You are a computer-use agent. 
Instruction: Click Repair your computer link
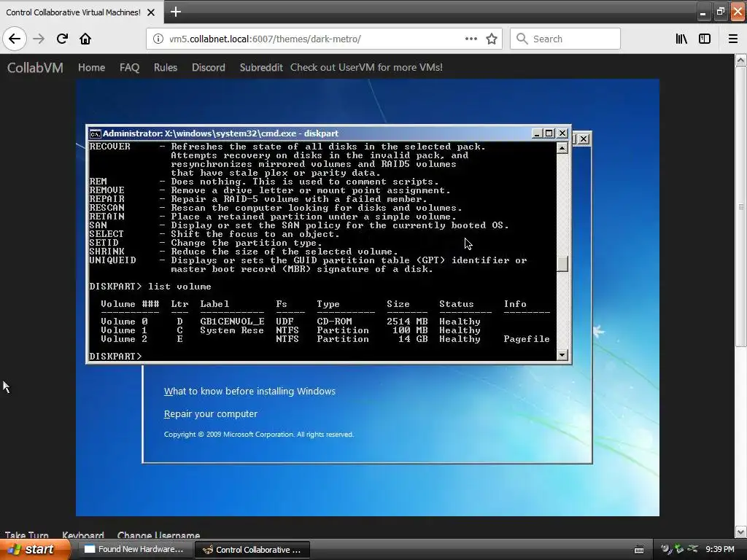[x=211, y=414]
